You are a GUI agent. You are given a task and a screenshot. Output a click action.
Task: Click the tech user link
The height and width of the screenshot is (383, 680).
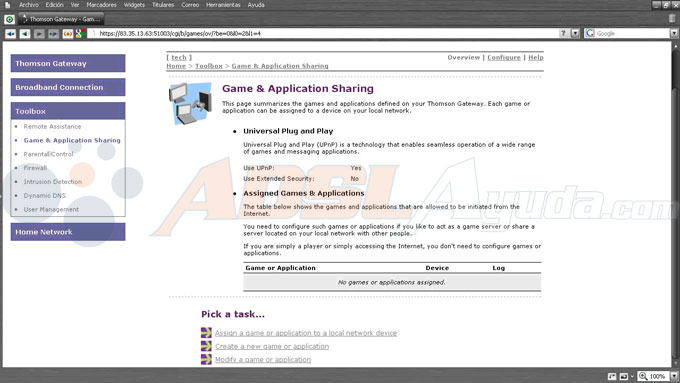(x=179, y=57)
